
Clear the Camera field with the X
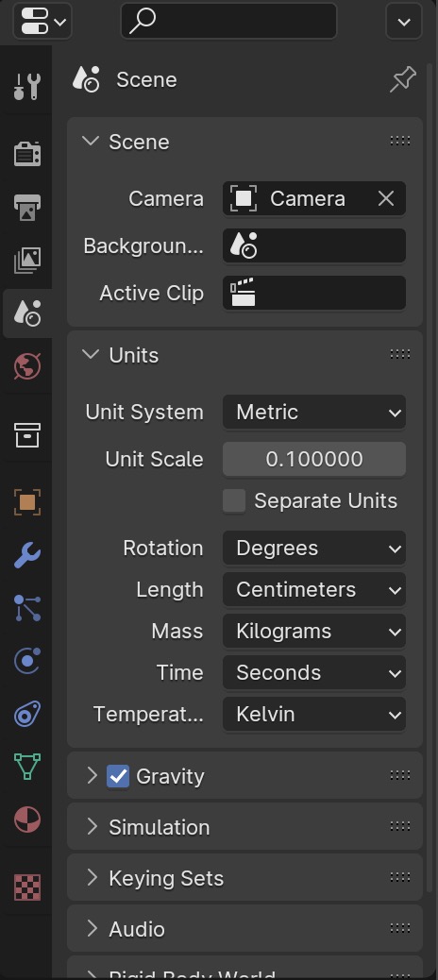tap(386, 199)
